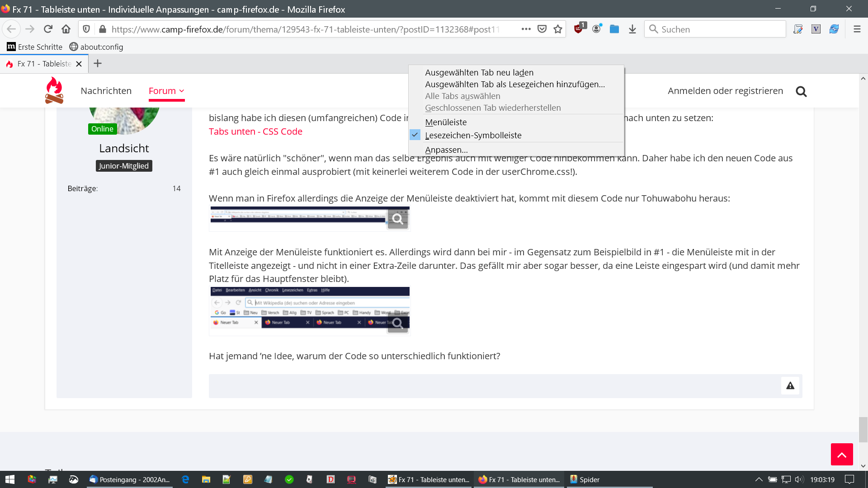Screen dimensions: 868x488
Task: Open the uBlock Origin extension icon
Action: coord(578,29)
